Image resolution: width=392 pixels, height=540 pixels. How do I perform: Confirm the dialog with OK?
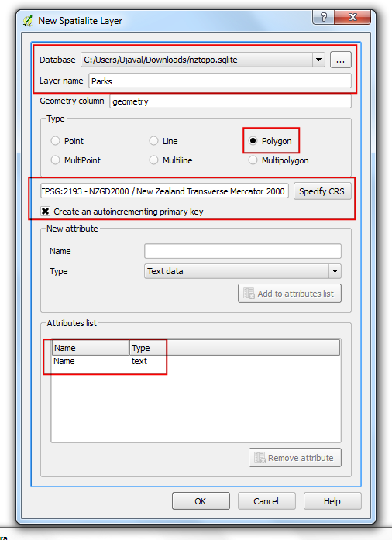[x=201, y=501]
